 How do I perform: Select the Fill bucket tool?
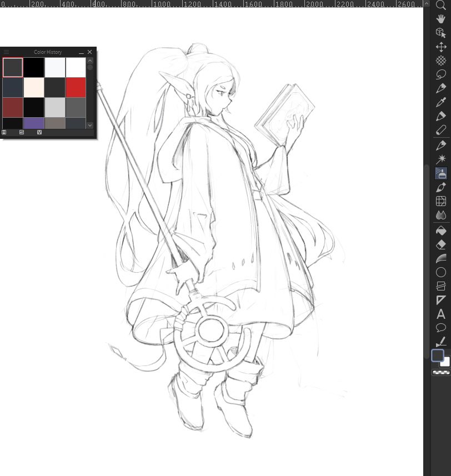(440, 231)
